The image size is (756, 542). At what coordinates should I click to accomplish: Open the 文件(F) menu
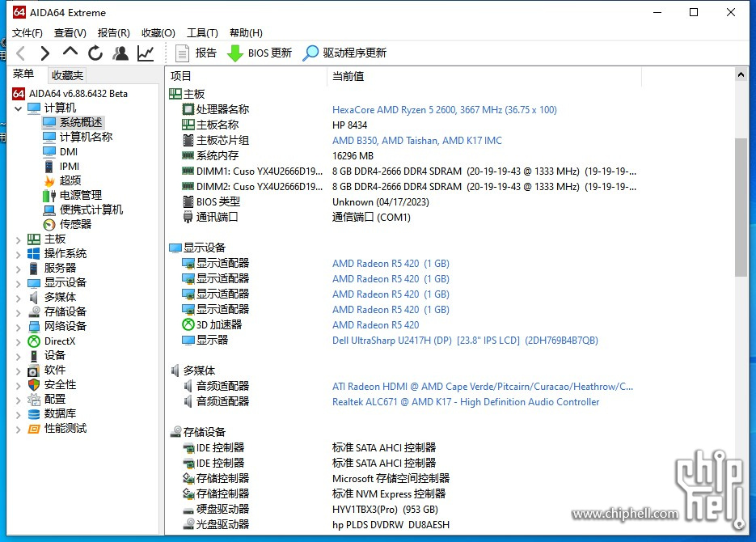coord(27,33)
